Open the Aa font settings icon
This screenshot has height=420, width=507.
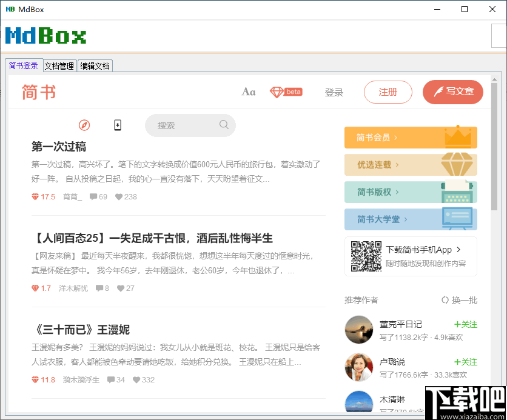[x=248, y=92]
